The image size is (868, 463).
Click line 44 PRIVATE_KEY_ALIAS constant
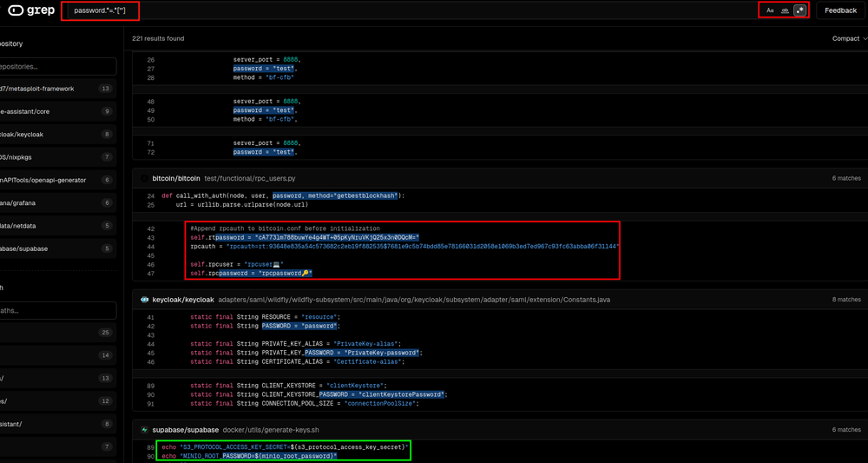coord(296,343)
